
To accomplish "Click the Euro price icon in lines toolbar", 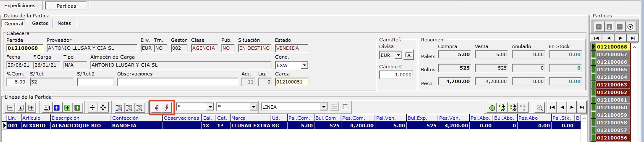I will tap(157, 108).
